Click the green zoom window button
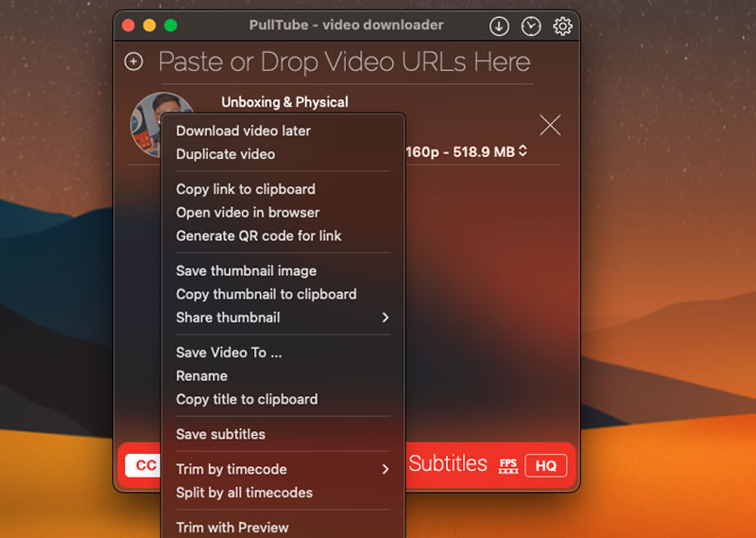Image resolution: width=756 pixels, height=538 pixels. pos(171,26)
